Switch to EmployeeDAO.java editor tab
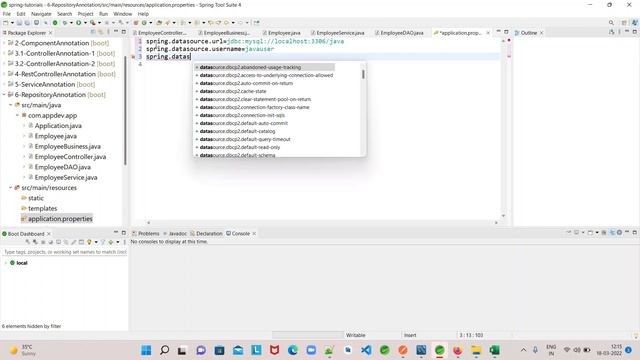This screenshot has height=360, width=640. click(x=399, y=33)
